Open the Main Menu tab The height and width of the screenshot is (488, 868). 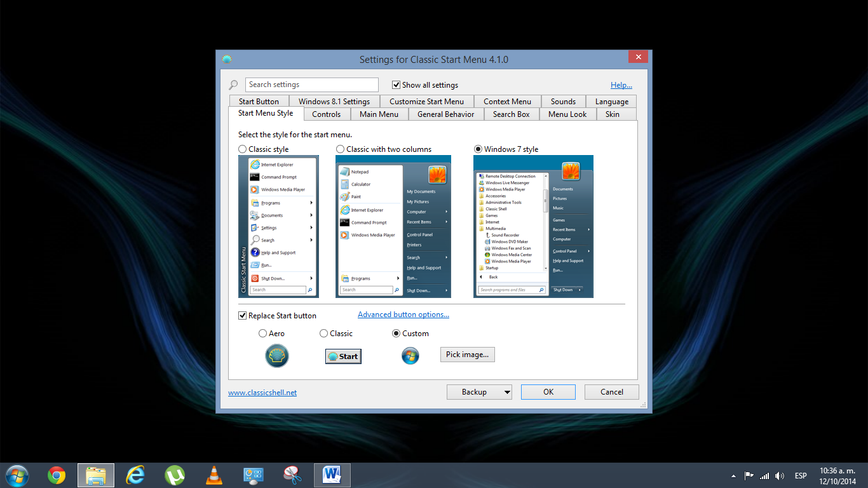click(379, 114)
